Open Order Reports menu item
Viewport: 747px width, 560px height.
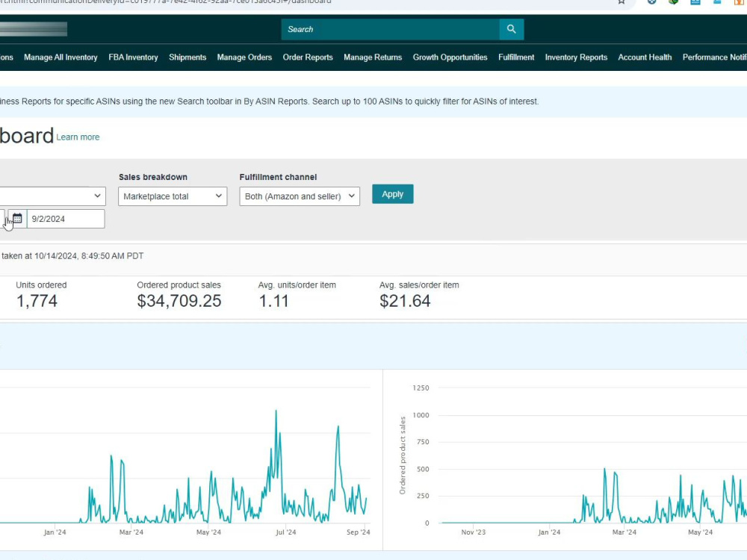click(x=308, y=57)
